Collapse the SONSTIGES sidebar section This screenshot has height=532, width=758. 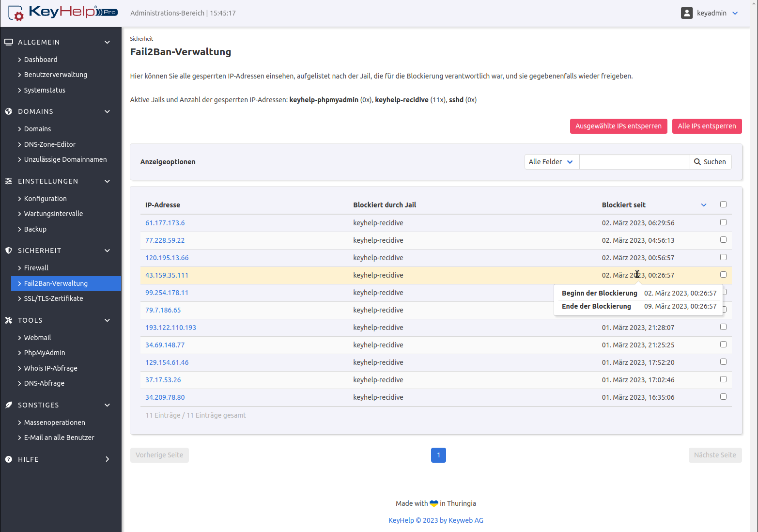(x=107, y=405)
